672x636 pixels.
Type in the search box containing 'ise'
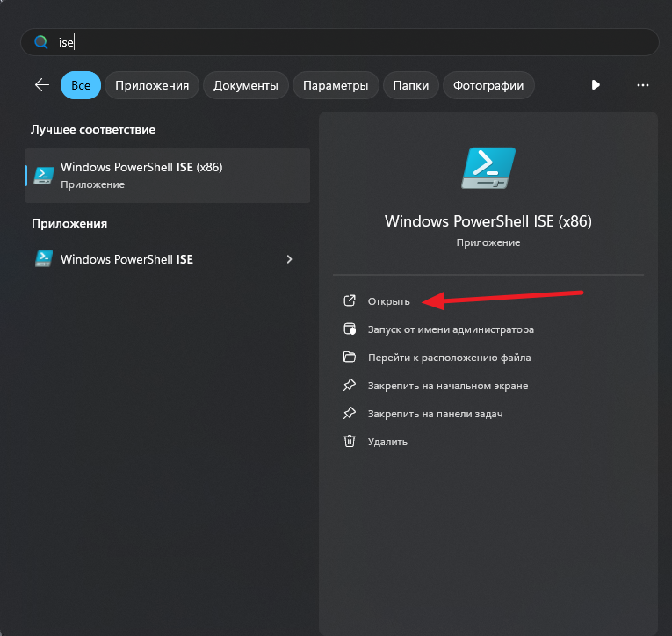point(351,42)
